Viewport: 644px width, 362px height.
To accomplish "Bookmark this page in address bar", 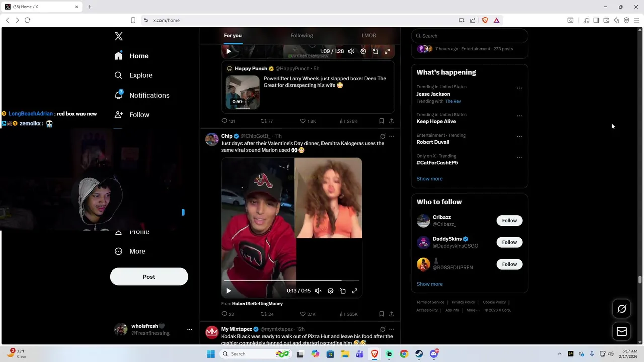I will click(133, 20).
